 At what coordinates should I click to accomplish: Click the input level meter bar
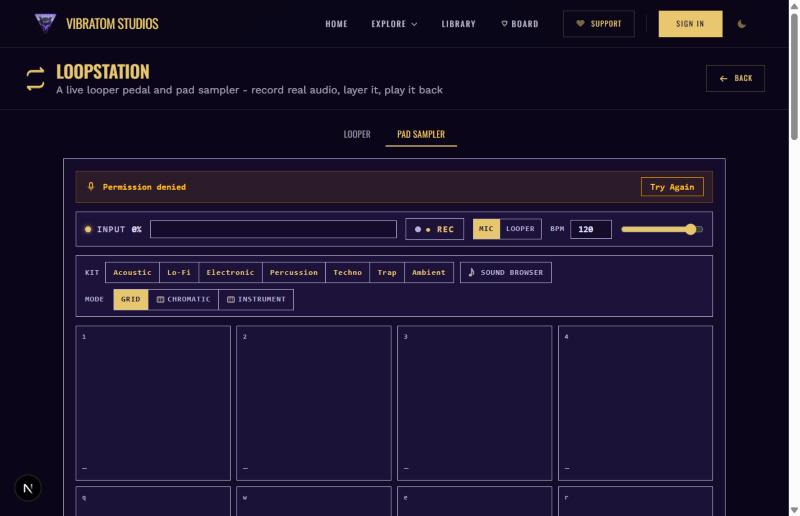(273, 229)
